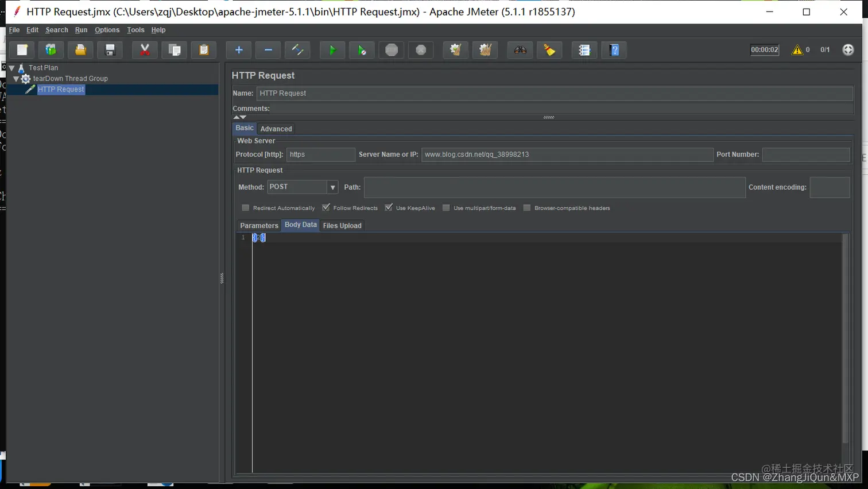Click the Paste clipboard icon
Screen dimensions: 868x489
(204, 50)
